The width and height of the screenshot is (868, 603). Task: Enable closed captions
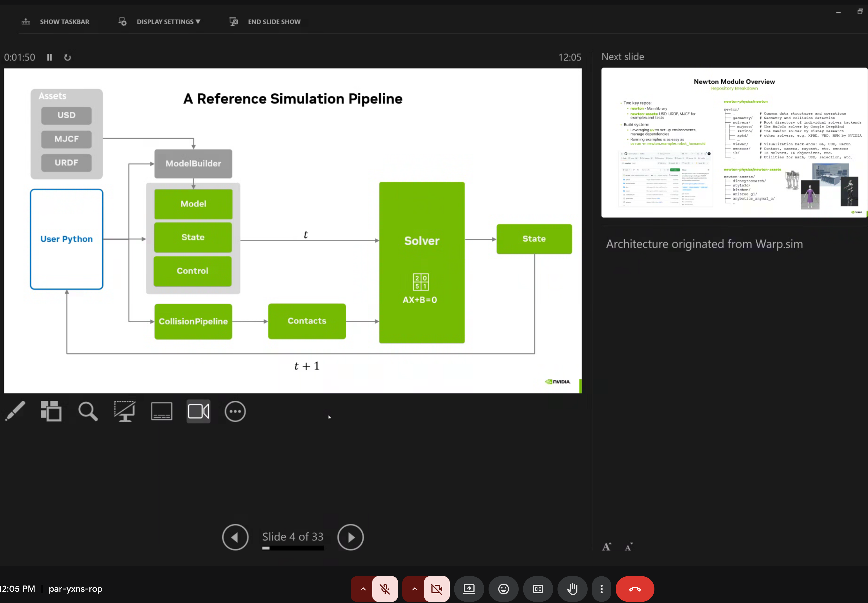(x=538, y=589)
